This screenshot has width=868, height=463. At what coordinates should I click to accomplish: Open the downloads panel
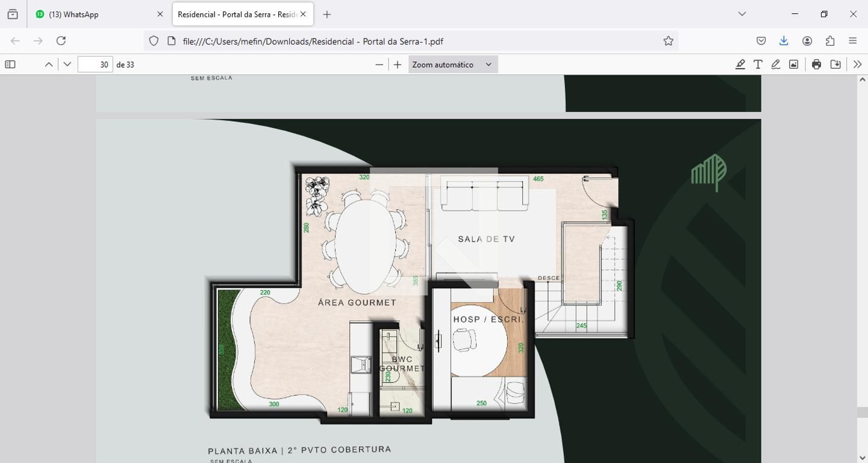[x=784, y=41]
